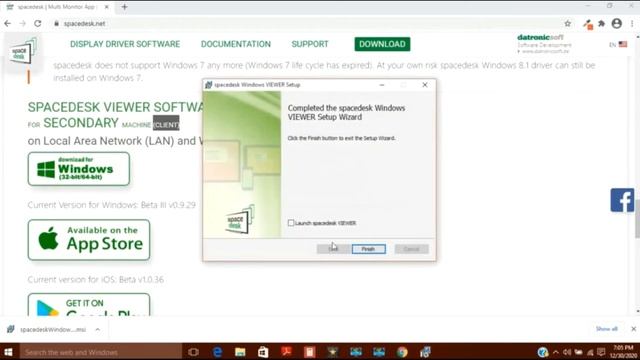Click the extension icon with red badge
Screen dimensions: 640x360
(x=587, y=24)
